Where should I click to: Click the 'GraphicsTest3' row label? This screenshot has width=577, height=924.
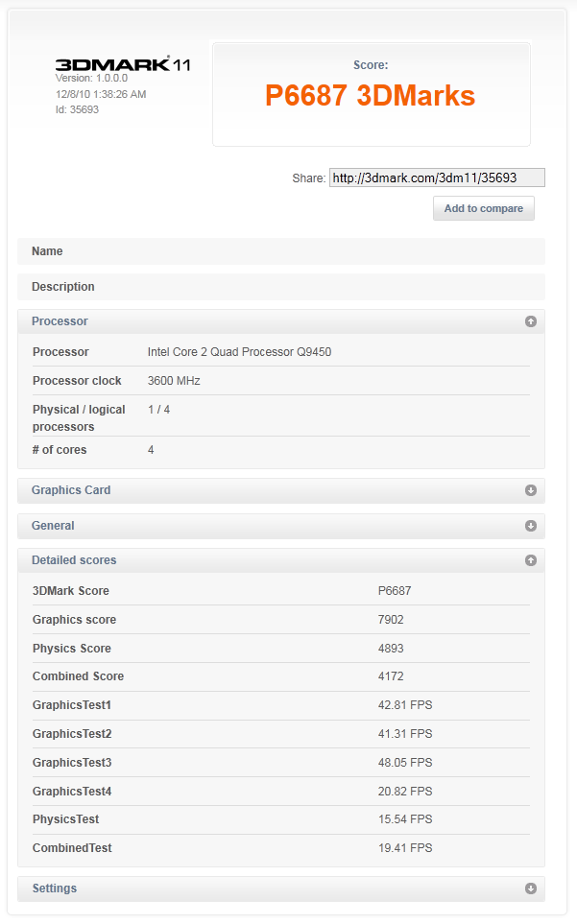pos(72,763)
